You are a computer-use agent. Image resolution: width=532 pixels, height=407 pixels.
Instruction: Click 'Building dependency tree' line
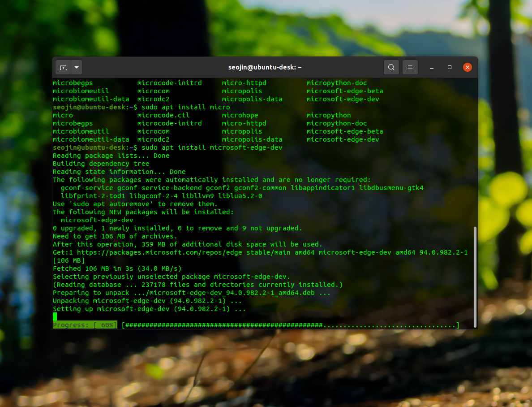click(101, 164)
